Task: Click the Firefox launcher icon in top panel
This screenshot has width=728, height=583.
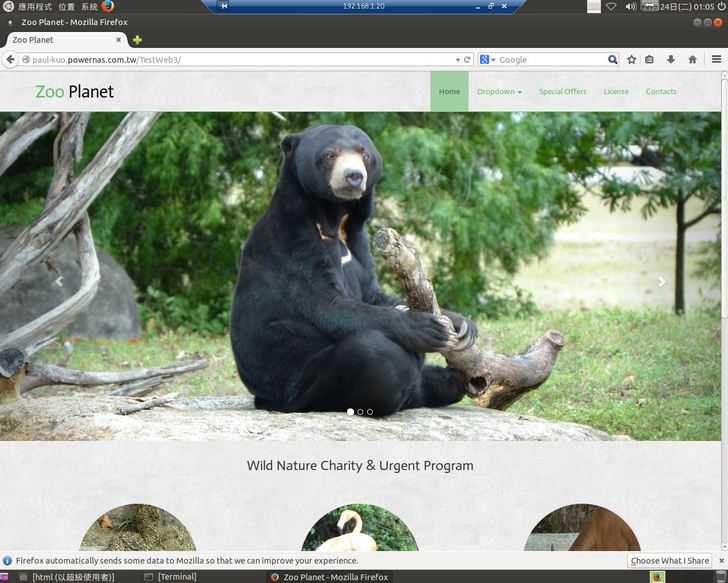Action: pyautogui.click(x=107, y=6)
